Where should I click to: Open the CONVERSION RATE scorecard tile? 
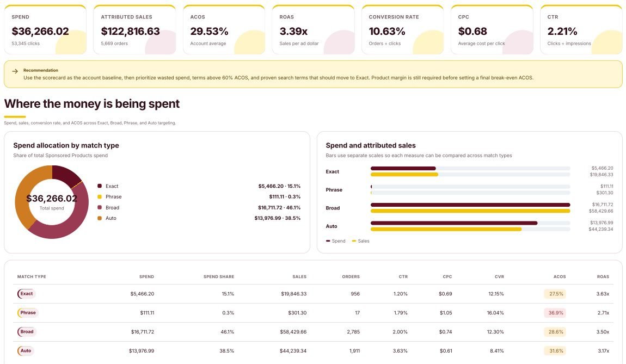tap(402, 29)
